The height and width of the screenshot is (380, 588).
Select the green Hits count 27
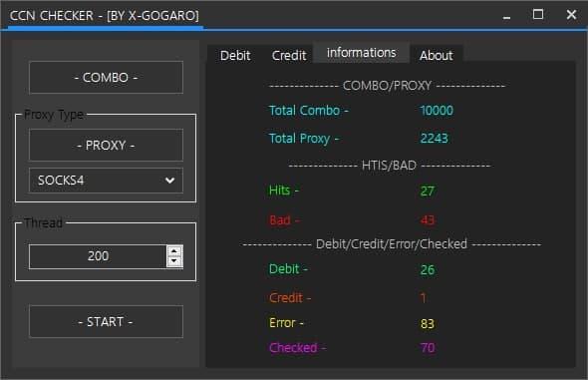(428, 191)
